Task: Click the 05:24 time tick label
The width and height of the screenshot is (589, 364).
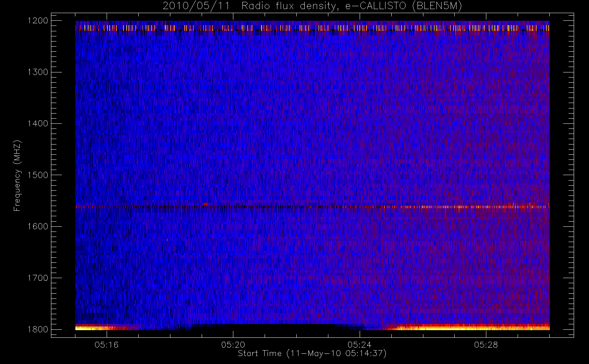Action: 360,345
